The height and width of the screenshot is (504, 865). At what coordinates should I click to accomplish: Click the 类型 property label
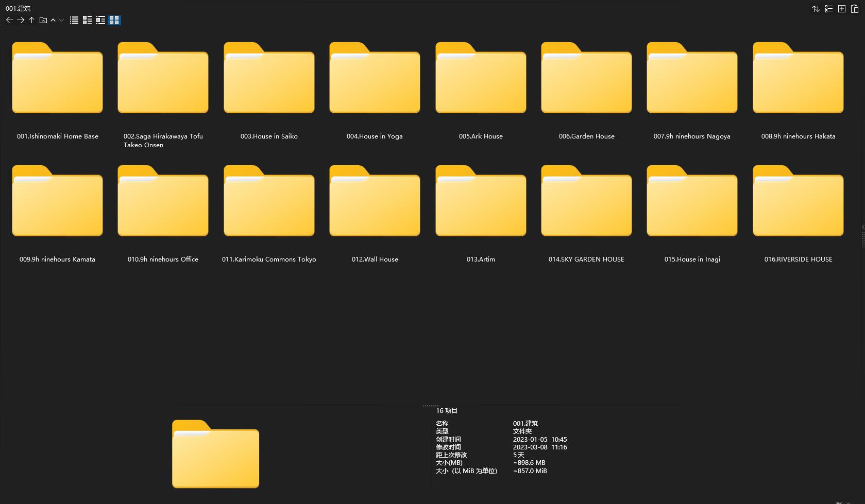(442, 431)
